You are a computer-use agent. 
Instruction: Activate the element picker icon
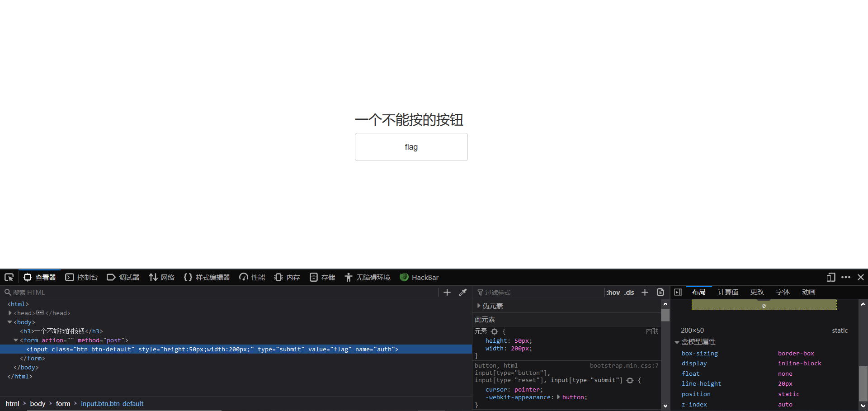click(x=9, y=277)
